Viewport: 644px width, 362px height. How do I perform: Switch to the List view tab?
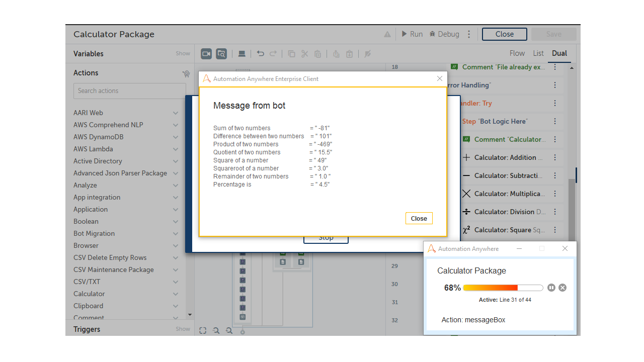point(538,53)
